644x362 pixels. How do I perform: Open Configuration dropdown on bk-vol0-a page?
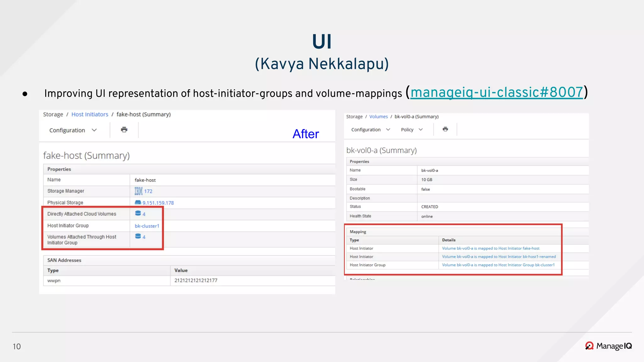pos(370,129)
